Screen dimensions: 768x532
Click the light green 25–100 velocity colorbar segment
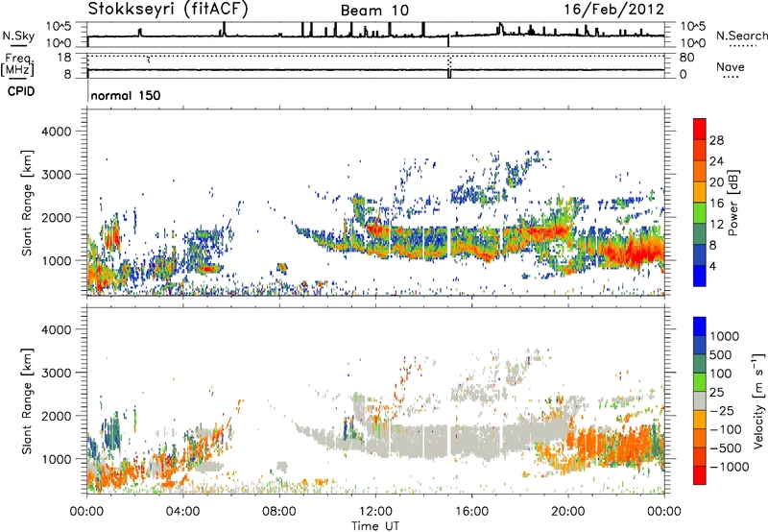(700, 382)
